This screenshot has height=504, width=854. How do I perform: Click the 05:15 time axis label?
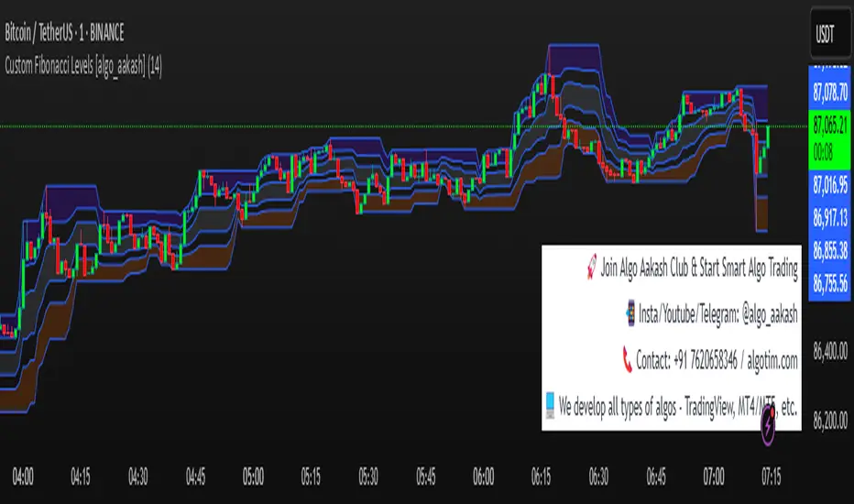(311, 477)
